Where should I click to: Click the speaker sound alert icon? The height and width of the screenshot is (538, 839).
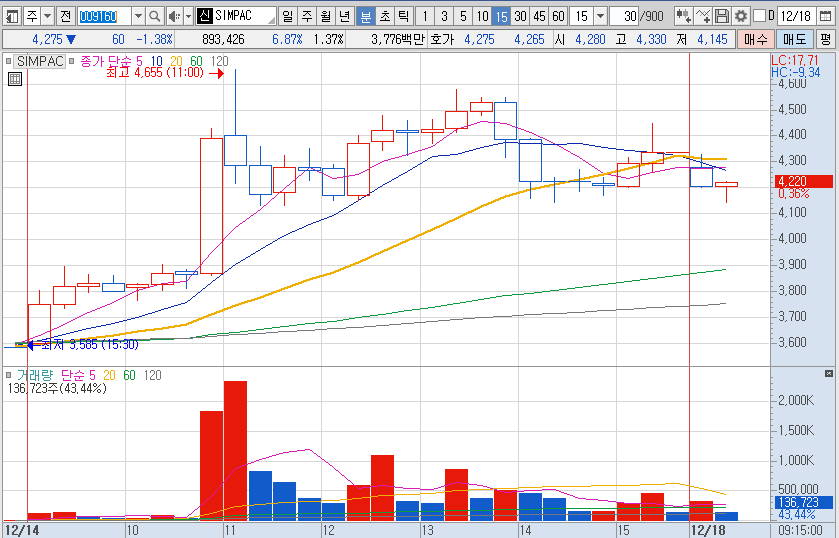point(174,16)
